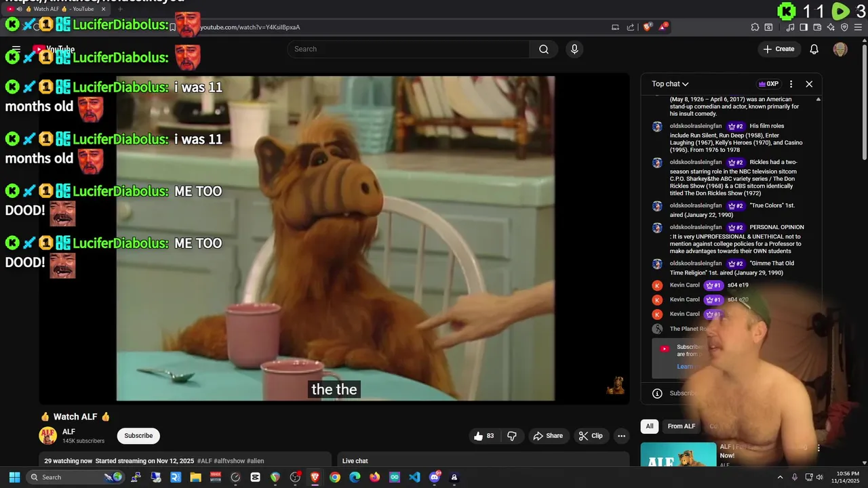Open Brave Shields icon in address bar
The image size is (868, 488).
click(x=647, y=27)
